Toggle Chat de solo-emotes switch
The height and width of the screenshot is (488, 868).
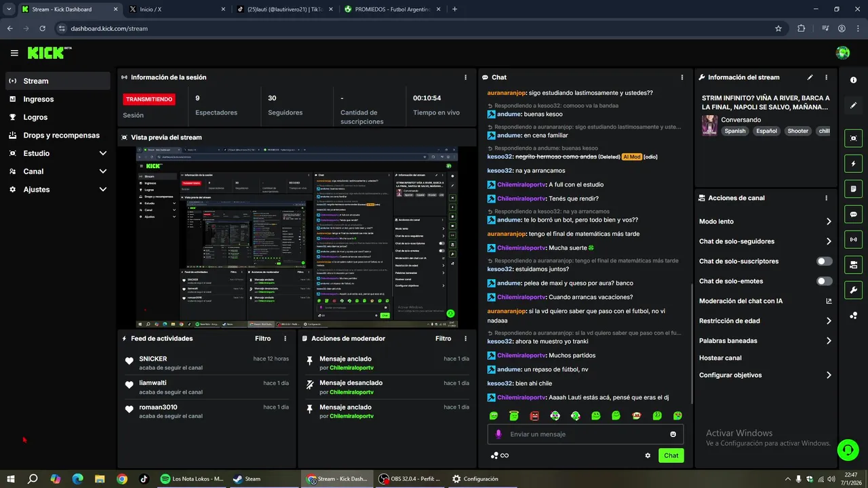point(825,281)
